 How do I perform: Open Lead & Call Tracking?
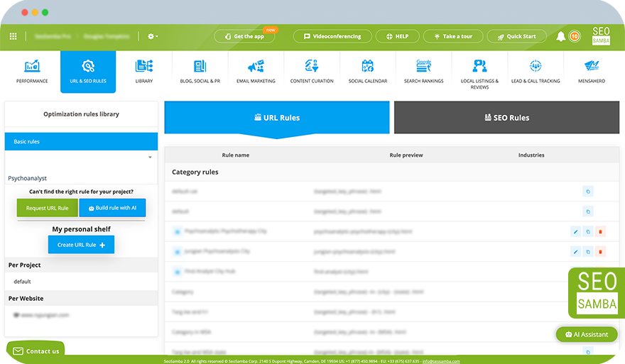536,71
